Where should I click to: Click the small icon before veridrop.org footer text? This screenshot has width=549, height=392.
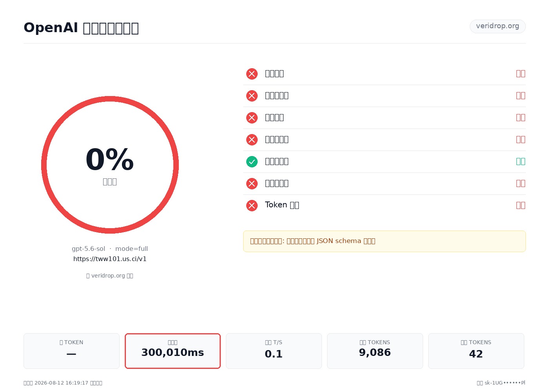click(88, 276)
